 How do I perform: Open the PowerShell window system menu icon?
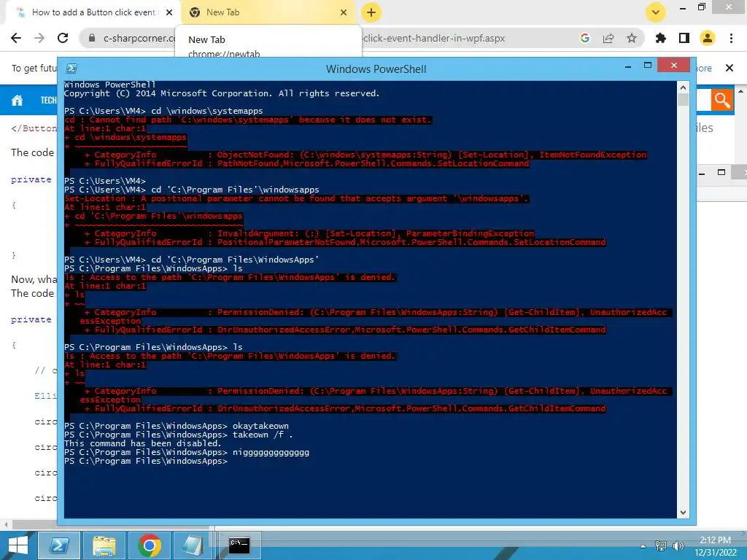coord(71,69)
